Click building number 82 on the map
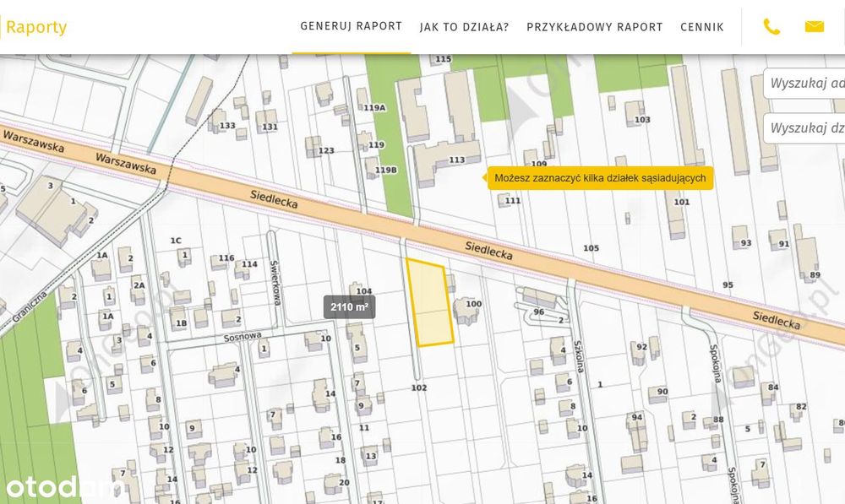The height and width of the screenshot is (504, 845). (801, 407)
